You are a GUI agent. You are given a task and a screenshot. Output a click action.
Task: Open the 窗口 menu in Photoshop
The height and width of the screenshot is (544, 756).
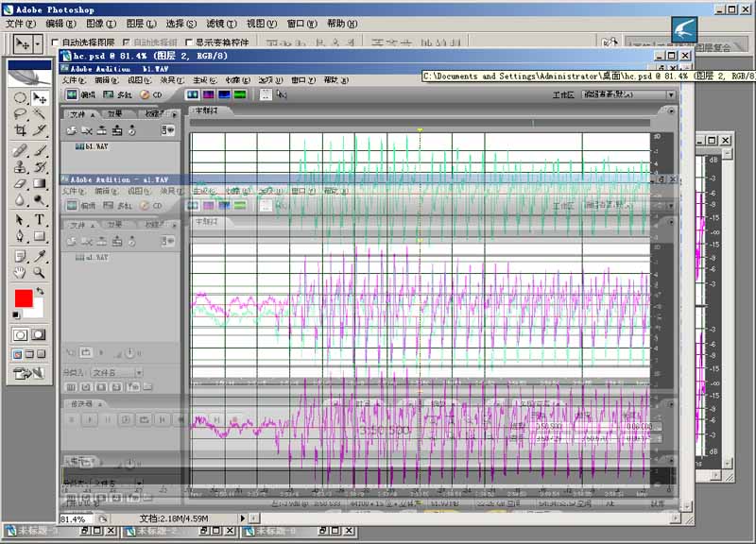click(301, 24)
